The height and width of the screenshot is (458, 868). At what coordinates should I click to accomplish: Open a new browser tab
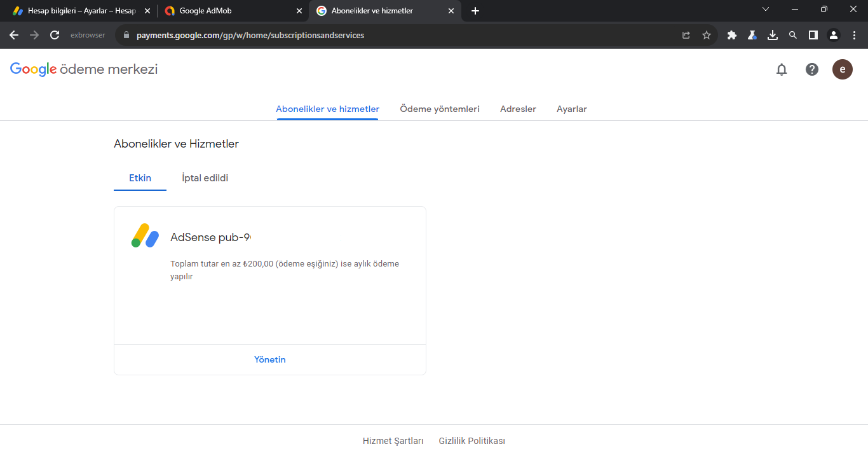pos(475,11)
